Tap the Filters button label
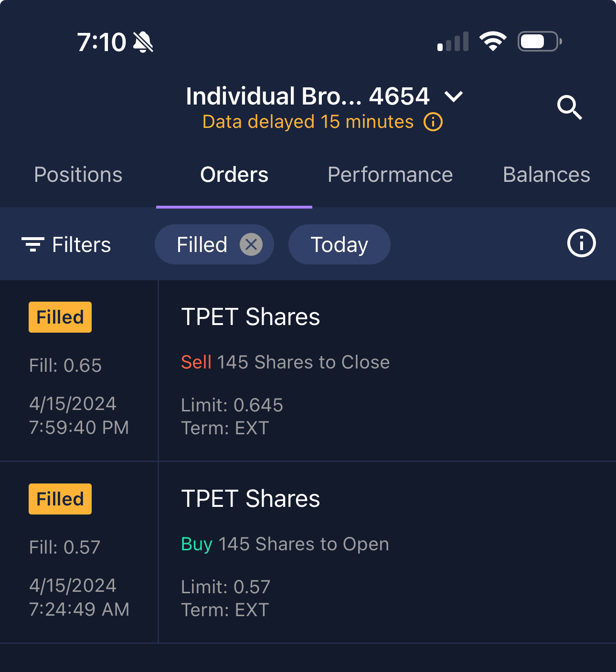This screenshot has width=616, height=672. click(x=81, y=245)
